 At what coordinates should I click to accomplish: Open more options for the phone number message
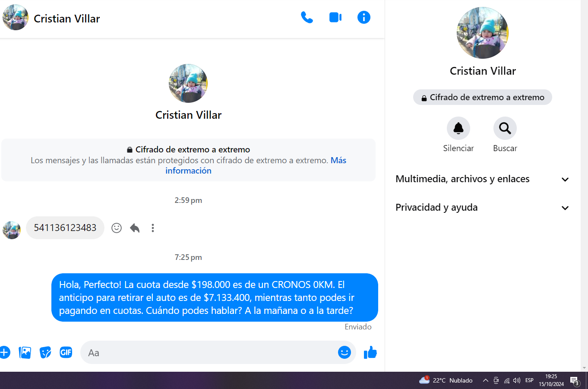coord(153,228)
